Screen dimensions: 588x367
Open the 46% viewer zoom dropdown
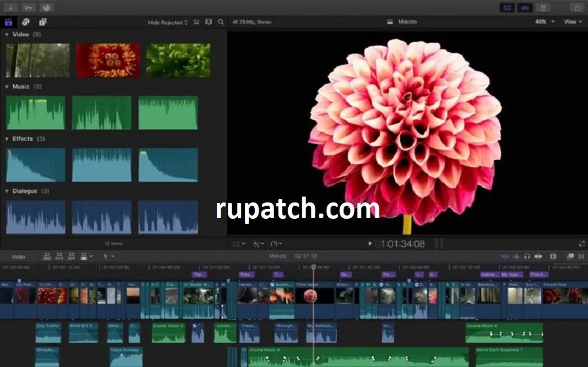[544, 22]
